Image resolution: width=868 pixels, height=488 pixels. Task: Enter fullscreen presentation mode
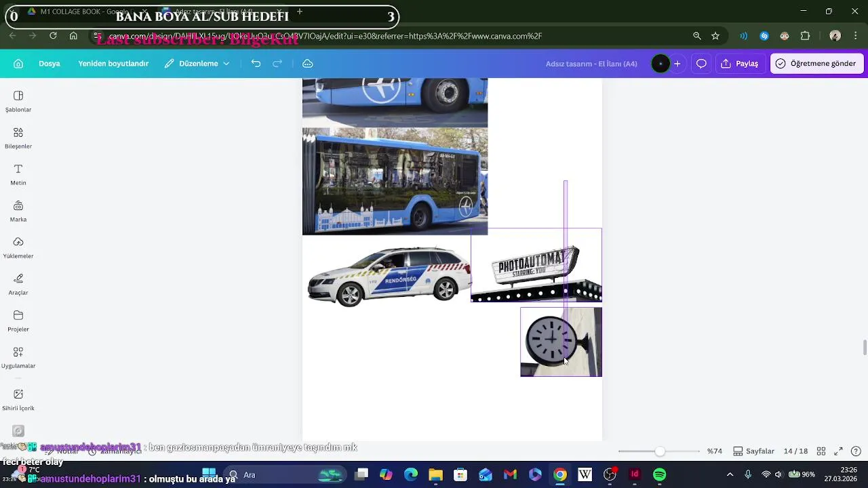pyautogui.click(x=838, y=451)
